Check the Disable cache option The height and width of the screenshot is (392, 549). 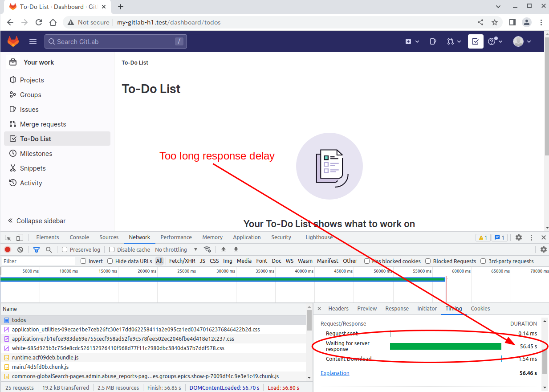[x=112, y=249]
